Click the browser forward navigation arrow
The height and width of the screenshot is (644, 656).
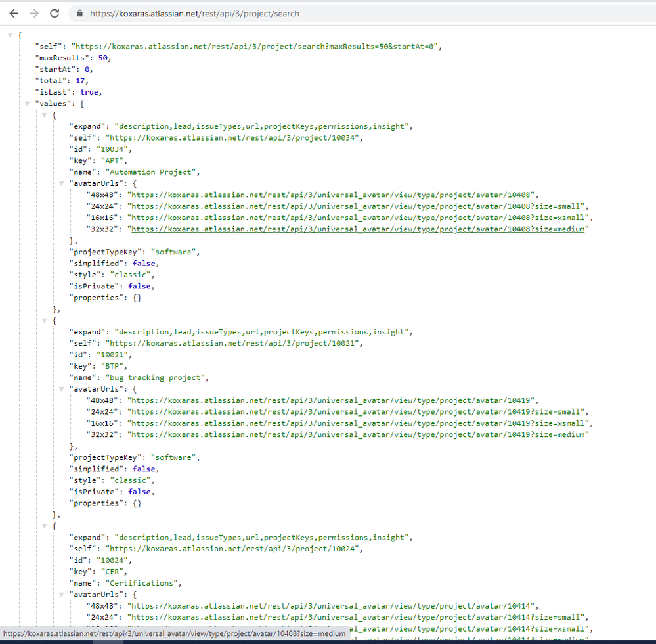[33, 13]
